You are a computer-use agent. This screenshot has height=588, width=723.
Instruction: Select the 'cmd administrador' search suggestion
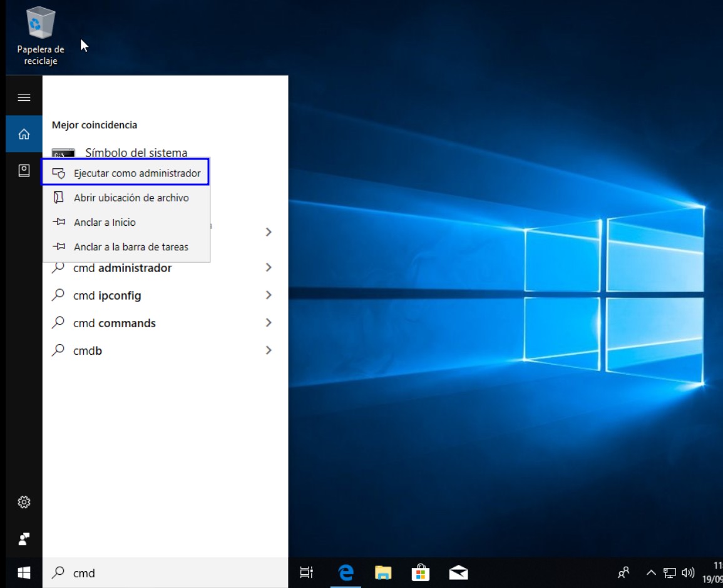pos(122,268)
